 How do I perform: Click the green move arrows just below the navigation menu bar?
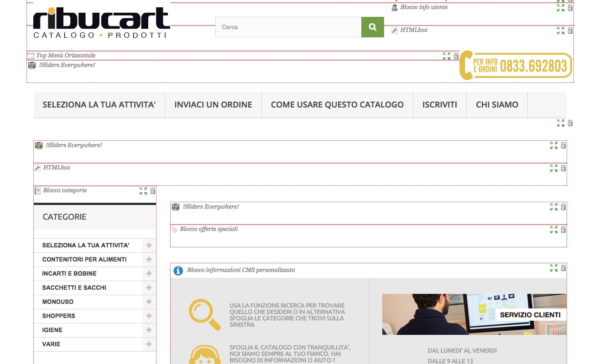561,123
